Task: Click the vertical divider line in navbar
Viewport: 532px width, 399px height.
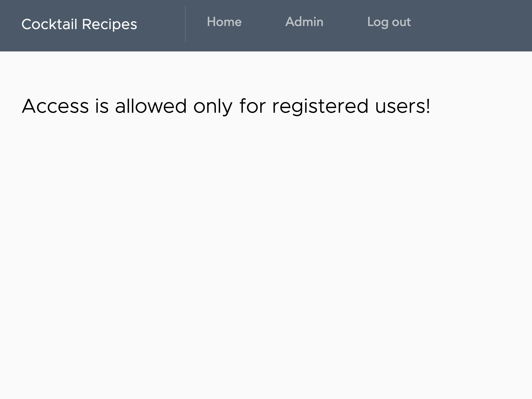Action: tap(185, 24)
